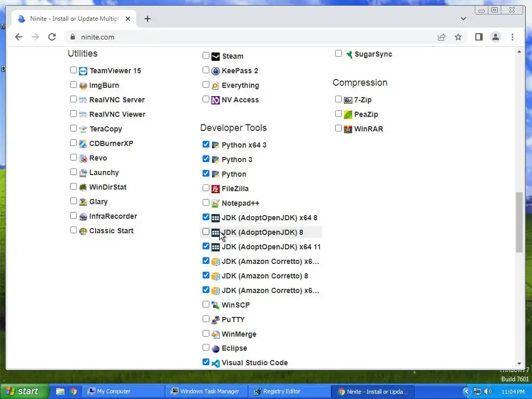Viewport: 532px width, 399px height.
Task: Click the Revo uninstaller icon
Action: point(83,158)
